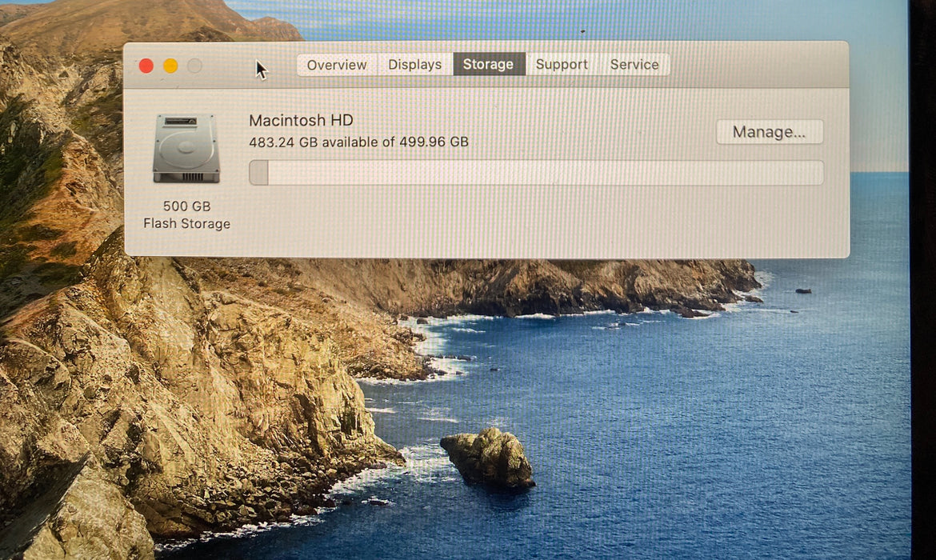Go to the Support tab
This screenshot has height=560, width=936.
(x=562, y=64)
